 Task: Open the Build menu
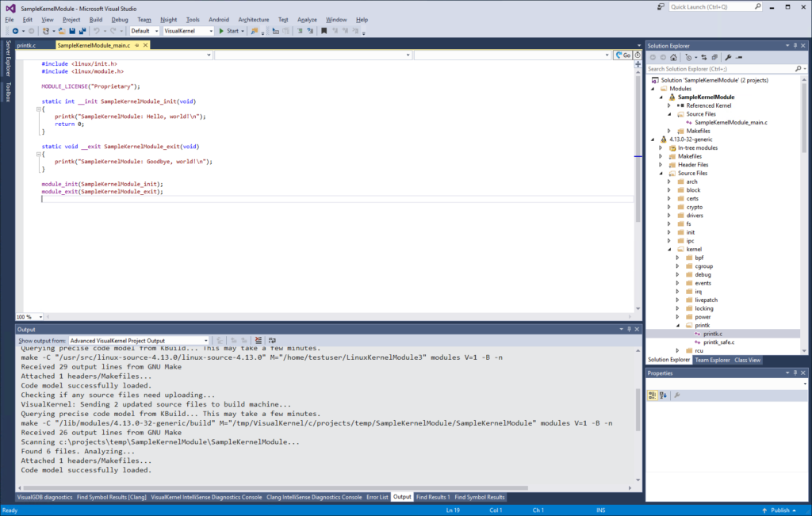[x=96, y=20]
